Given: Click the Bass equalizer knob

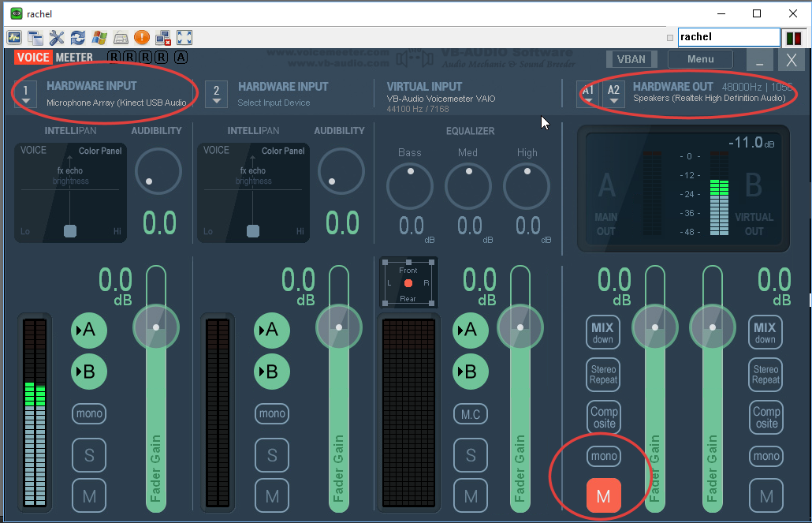Looking at the screenshot, I should point(410,187).
